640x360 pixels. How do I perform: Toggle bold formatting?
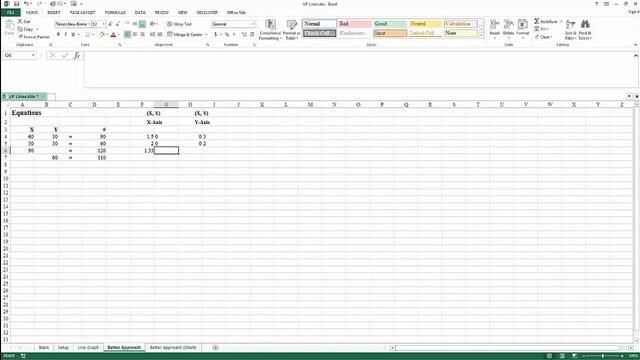[x=58, y=35]
